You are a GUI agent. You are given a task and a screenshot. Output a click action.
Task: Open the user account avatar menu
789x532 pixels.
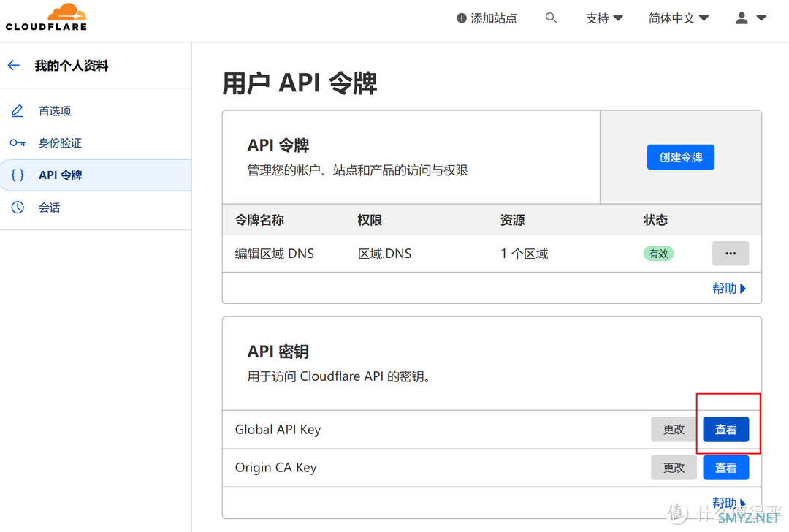[750, 18]
